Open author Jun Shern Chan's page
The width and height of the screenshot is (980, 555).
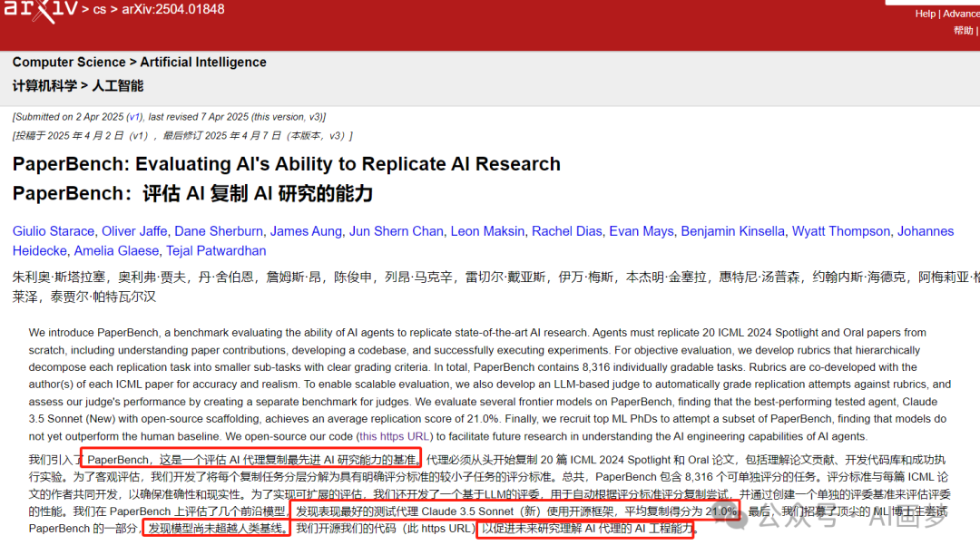[x=397, y=231]
